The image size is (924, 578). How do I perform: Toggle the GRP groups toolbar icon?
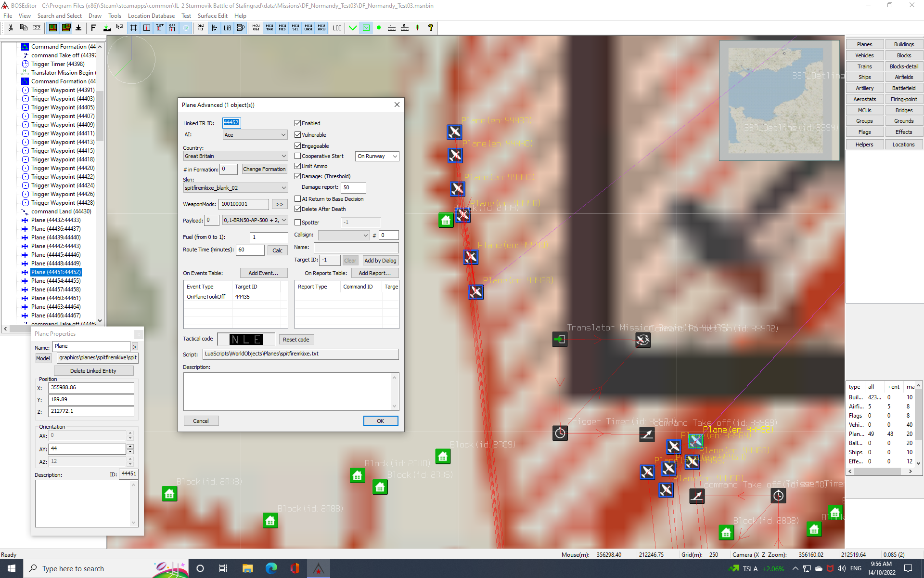click(x=172, y=28)
